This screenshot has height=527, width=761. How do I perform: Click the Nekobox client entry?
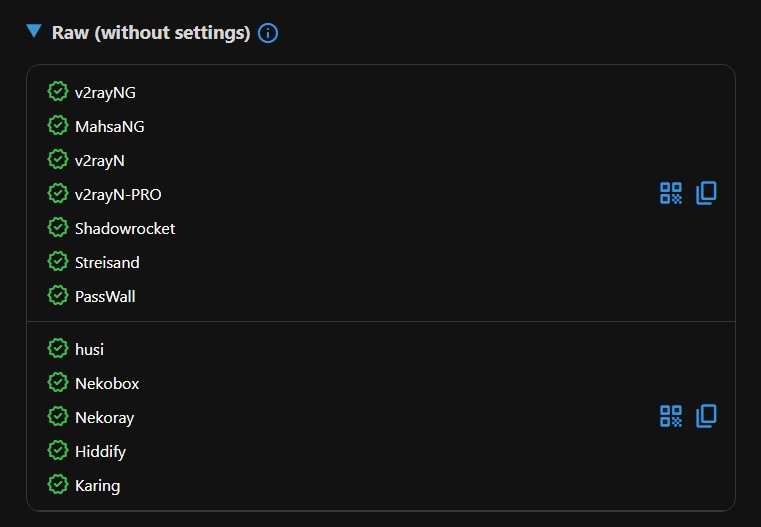tap(107, 383)
